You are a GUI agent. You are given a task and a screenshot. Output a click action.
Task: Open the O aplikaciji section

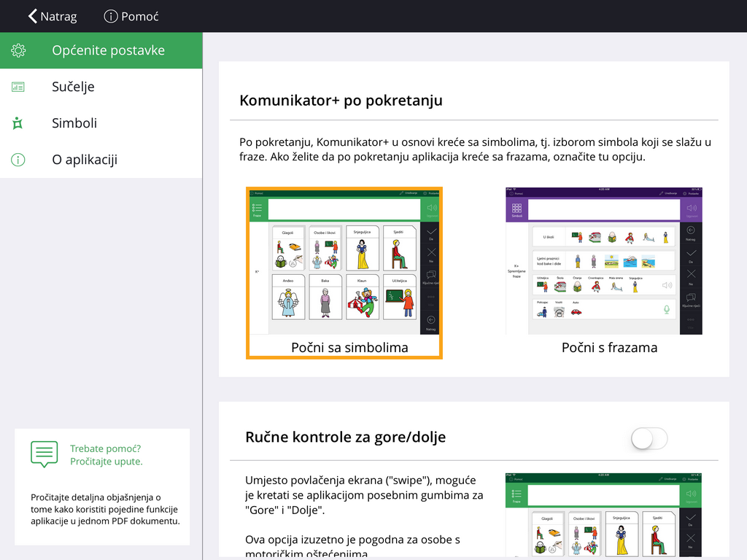coord(101,160)
